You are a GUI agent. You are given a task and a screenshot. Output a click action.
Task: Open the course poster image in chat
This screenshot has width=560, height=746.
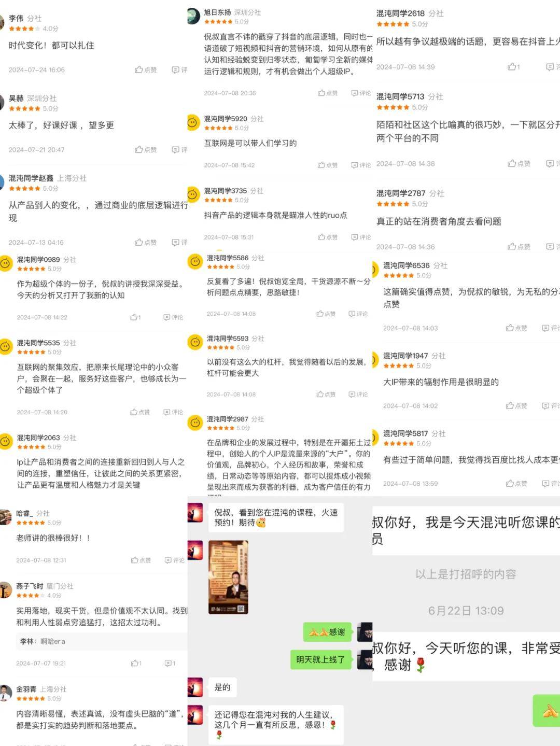tap(228, 577)
